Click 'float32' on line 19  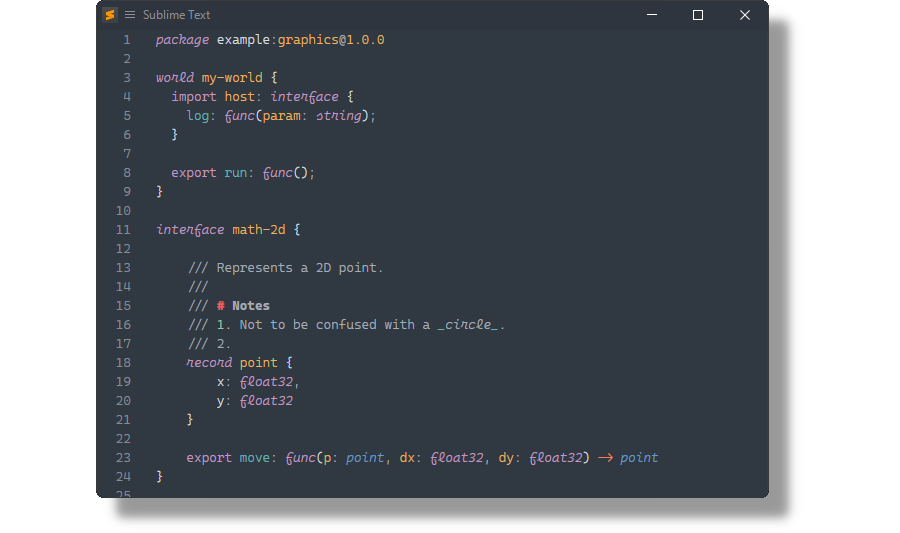[x=266, y=382]
